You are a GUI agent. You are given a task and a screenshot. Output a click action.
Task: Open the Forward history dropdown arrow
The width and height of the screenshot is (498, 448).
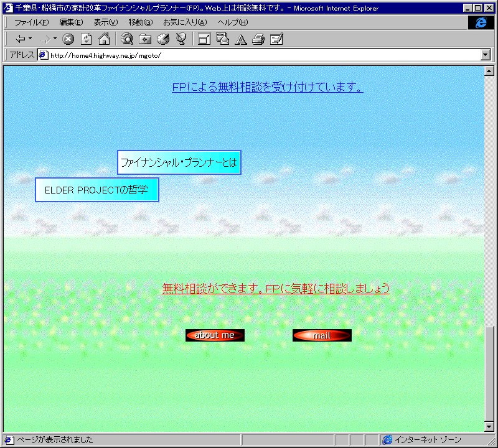coord(55,39)
